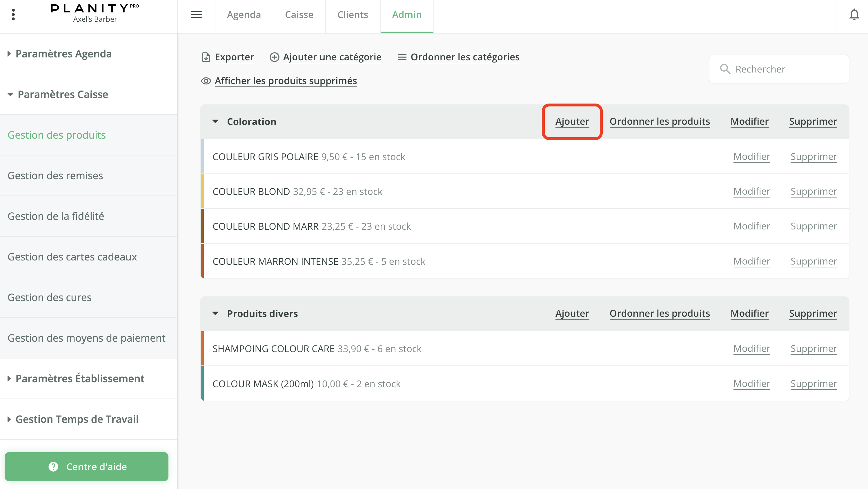
Task: Open the Clients tab
Action: [353, 15]
